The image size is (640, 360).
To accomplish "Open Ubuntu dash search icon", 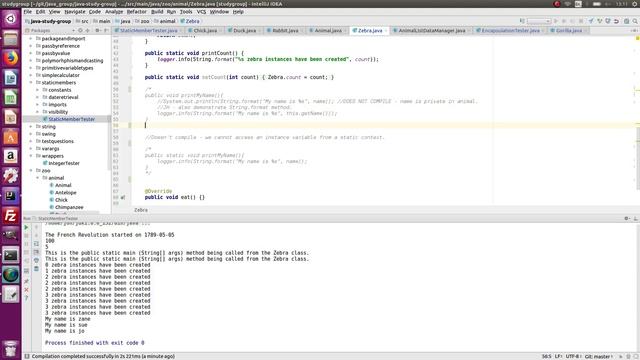I will (11, 19).
